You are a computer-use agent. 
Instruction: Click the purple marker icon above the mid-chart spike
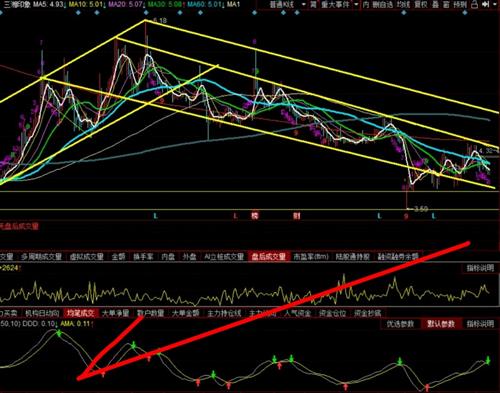pyautogui.click(x=255, y=42)
